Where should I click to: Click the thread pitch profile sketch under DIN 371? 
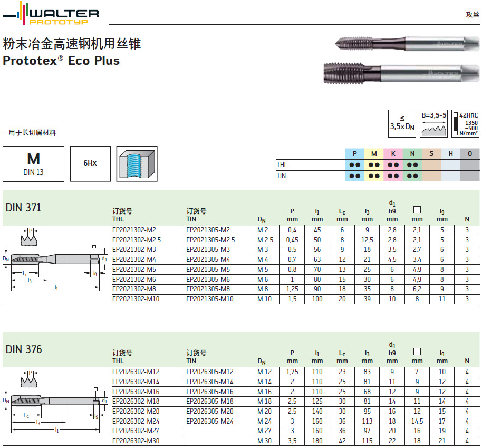[30, 237]
